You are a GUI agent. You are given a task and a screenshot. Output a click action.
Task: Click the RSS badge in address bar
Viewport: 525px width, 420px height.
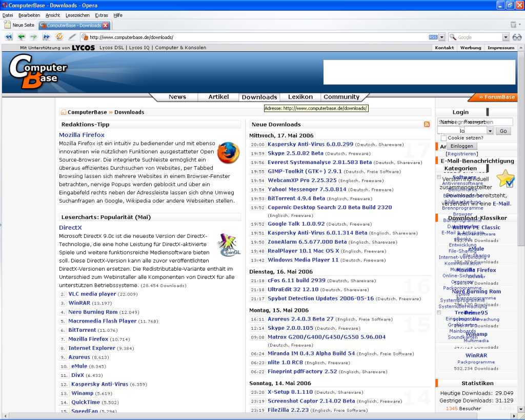click(433, 37)
